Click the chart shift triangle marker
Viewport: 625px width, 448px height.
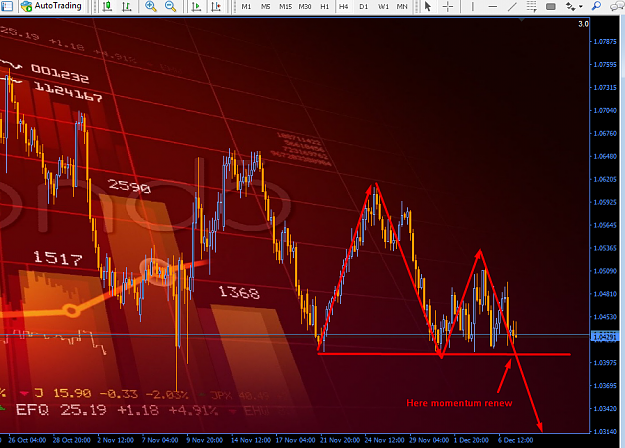click(522, 20)
